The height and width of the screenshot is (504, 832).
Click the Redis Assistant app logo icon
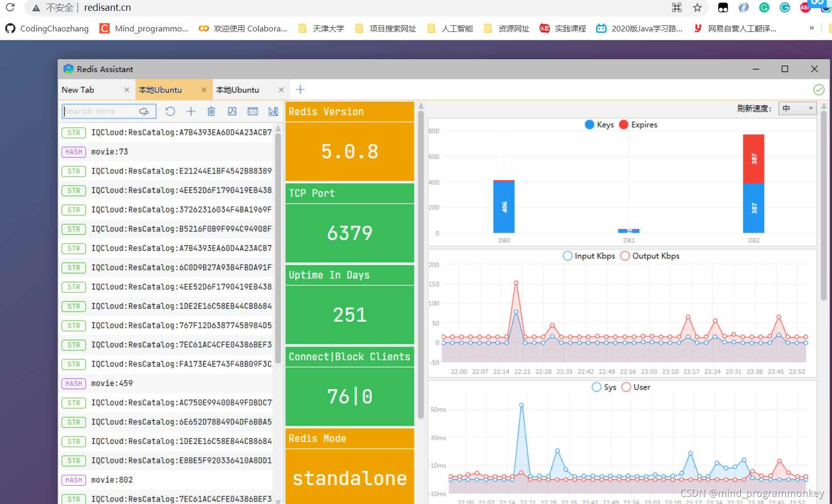[68, 69]
